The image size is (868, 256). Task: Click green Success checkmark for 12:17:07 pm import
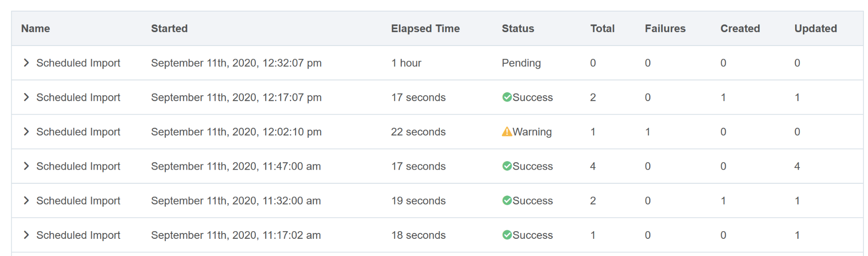(507, 97)
